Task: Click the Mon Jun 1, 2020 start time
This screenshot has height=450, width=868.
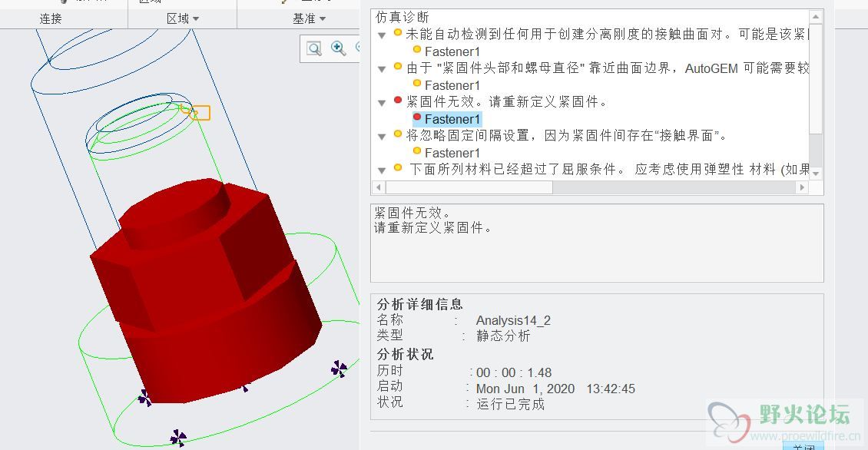Action: pos(555,389)
